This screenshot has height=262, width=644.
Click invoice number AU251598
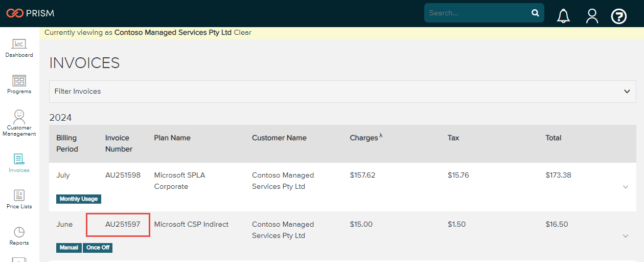tap(123, 175)
